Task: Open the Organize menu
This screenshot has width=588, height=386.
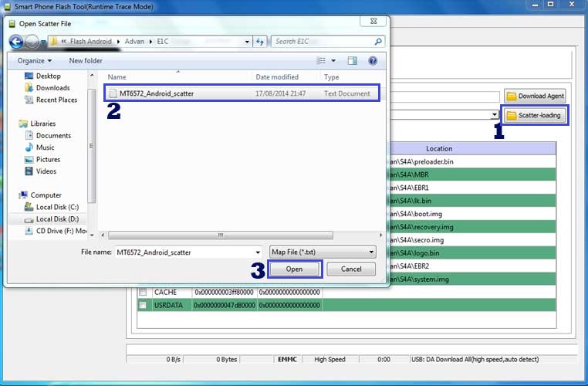Action: (x=35, y=61)
